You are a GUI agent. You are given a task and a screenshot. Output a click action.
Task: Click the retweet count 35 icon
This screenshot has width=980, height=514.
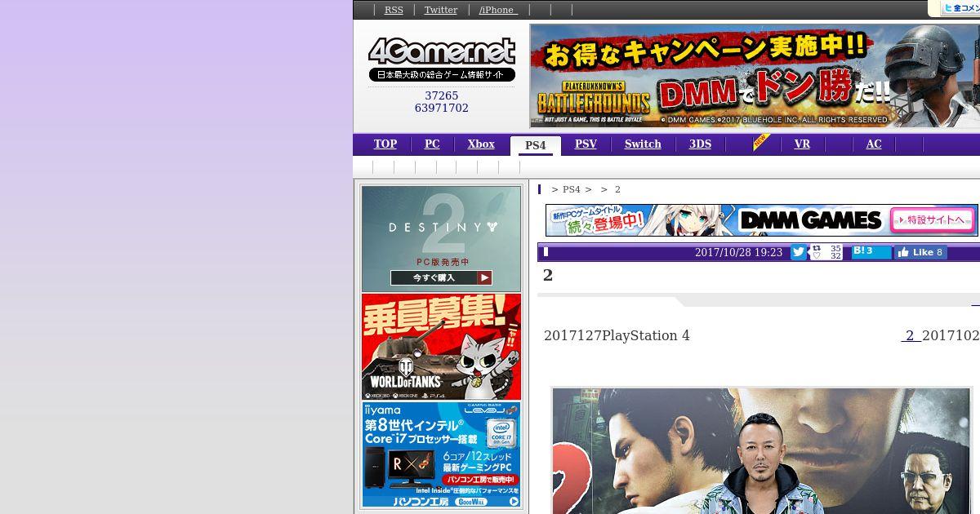point(826,248)
